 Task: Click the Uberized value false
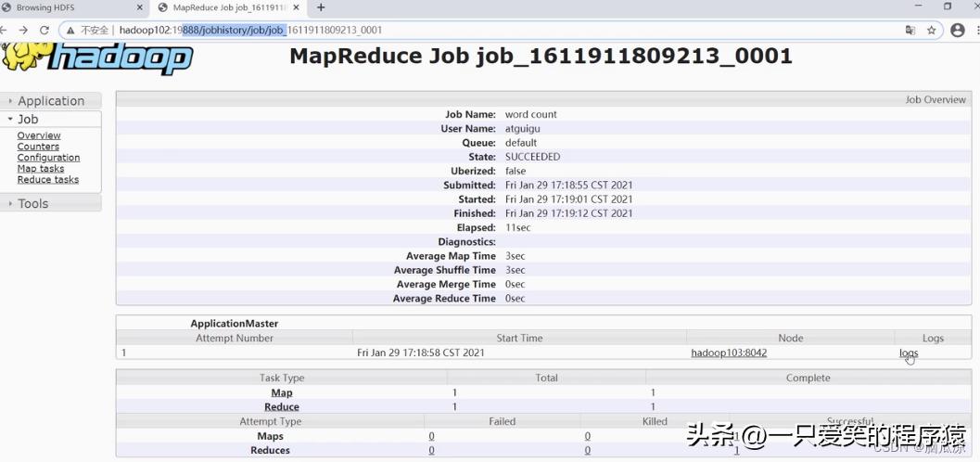515,172
